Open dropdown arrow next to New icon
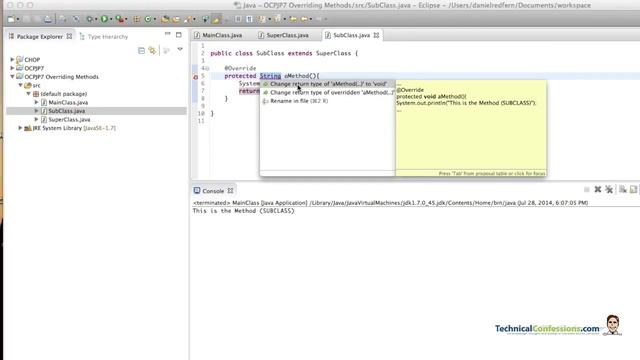The height and width of the screenshot is (360, 640). pyautogui.click(x=18, y=20)
